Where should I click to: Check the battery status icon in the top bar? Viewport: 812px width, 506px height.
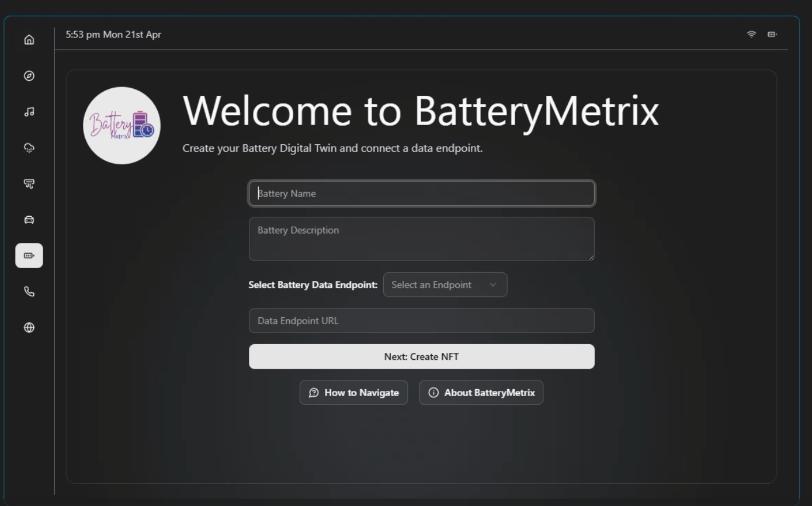[772, 34]
